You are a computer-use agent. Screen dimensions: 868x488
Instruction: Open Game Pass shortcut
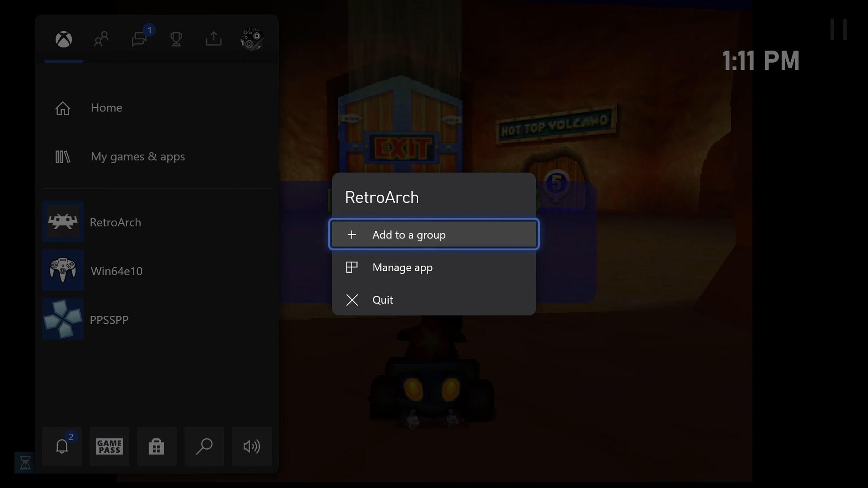pos(109,446)
